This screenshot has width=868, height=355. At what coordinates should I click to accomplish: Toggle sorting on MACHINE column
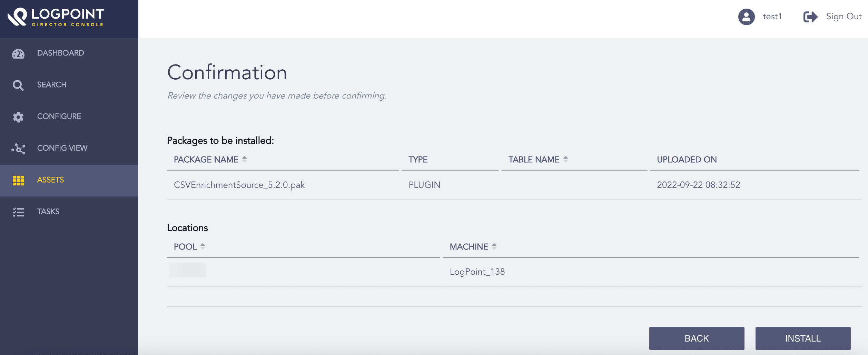coord(494,246)
